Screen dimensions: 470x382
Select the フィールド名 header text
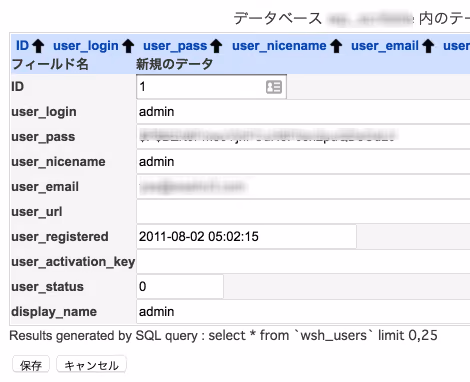click(x=50, y=64)
